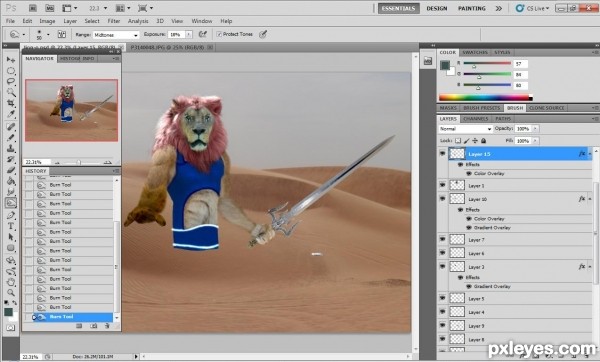Image resolution: width=600 pixels, height=362 pixels.
Task: Toggle Quick Mask mode button
Action: tap(11, 328)
